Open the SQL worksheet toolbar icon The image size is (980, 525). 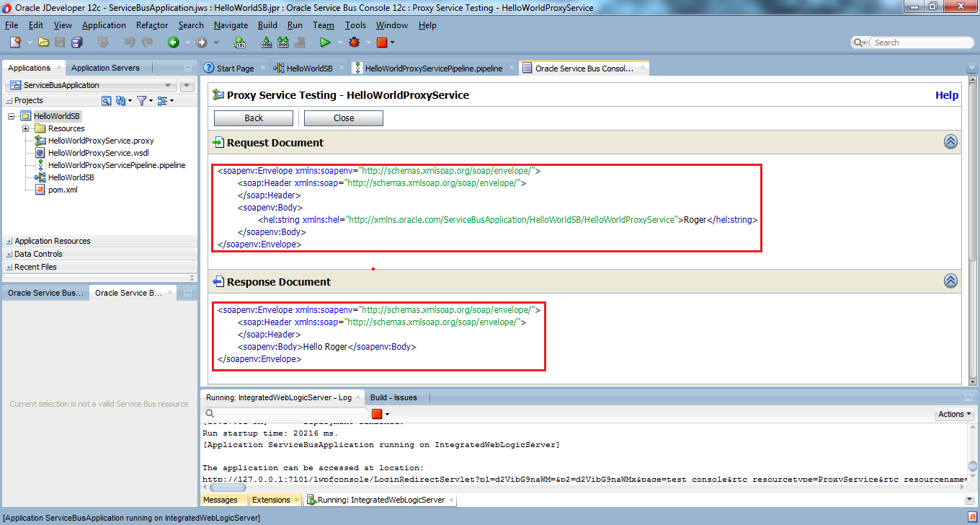click(240, 43)
